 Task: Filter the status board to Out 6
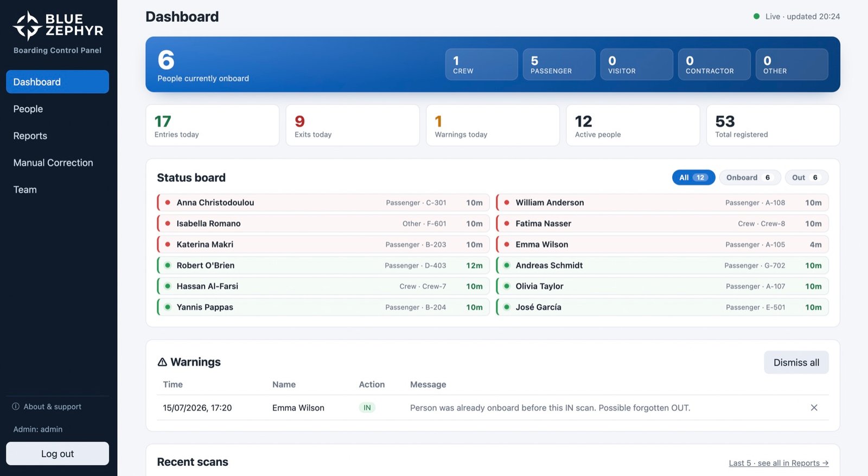[806, 177]
